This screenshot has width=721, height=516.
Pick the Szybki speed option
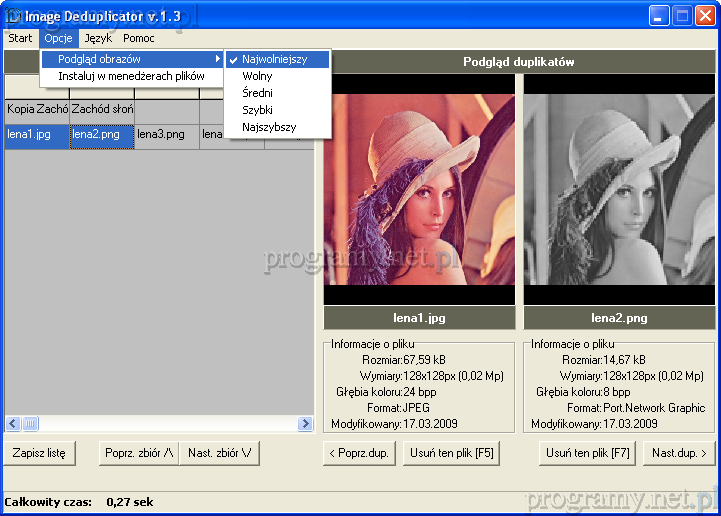coord(257,110)
